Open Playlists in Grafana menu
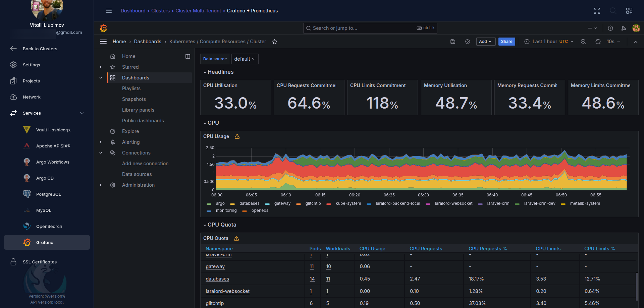The height and width of the screenshot is (308, 644). coord(131,88)
